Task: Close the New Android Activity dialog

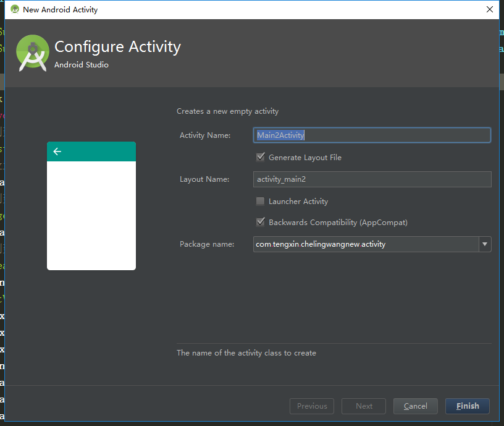Action: pos(490,9)
